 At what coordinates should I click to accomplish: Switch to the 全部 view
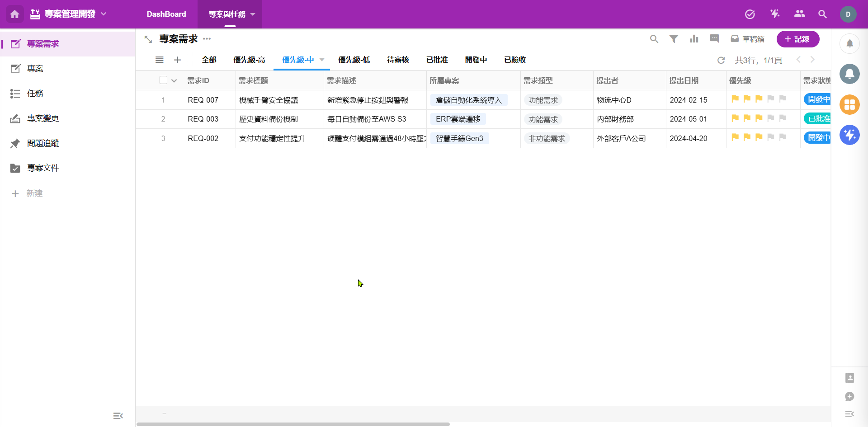click(x=209, y=60)
